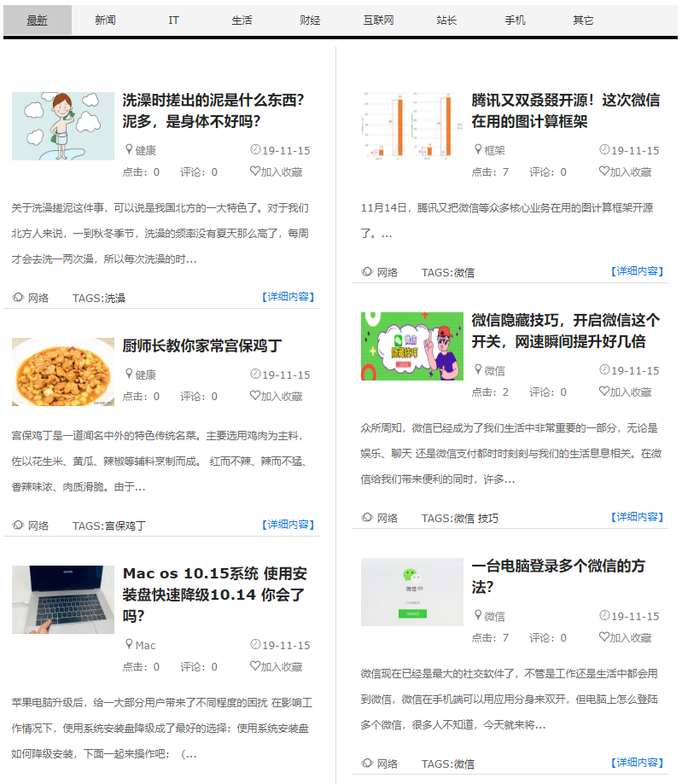Open the 财经 tab
682x784 pixels.
(310, 20)
